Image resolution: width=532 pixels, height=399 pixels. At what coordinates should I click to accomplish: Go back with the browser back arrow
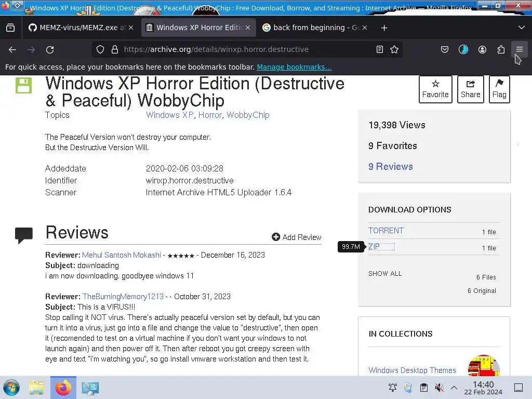click(12, 49)
